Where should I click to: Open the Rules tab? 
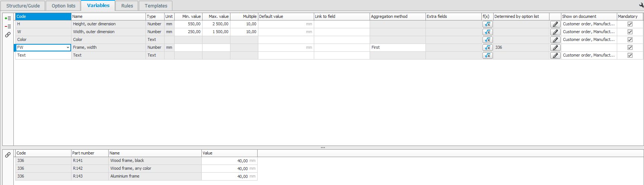click(127, 6)
